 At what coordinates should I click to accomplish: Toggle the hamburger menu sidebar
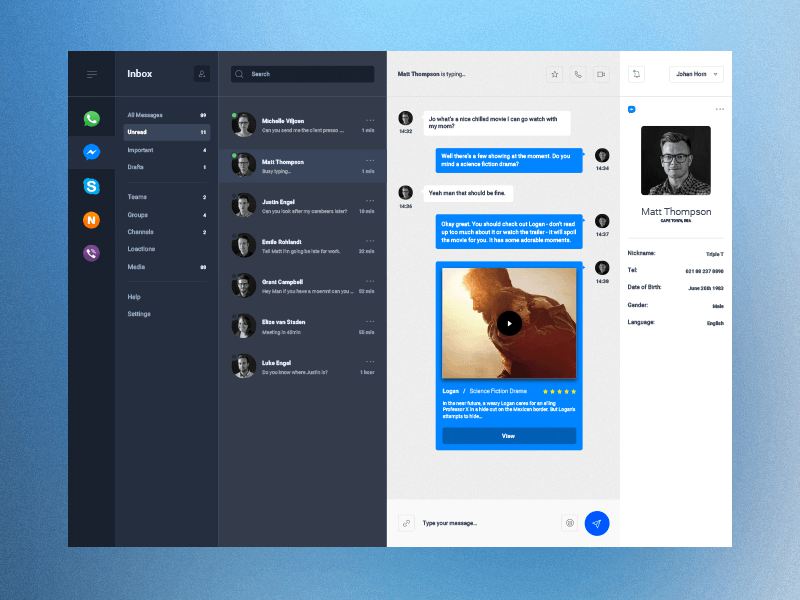[92, 74]
